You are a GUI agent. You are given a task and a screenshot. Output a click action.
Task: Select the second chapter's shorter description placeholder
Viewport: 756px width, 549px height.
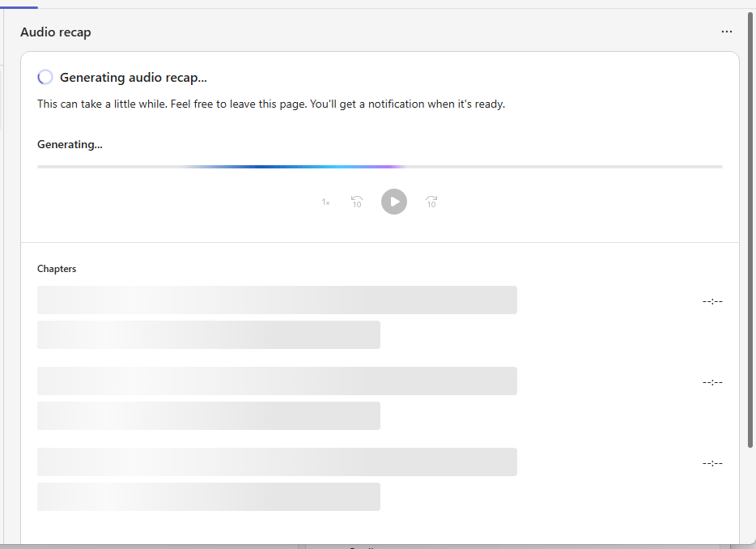pos(209,415)
